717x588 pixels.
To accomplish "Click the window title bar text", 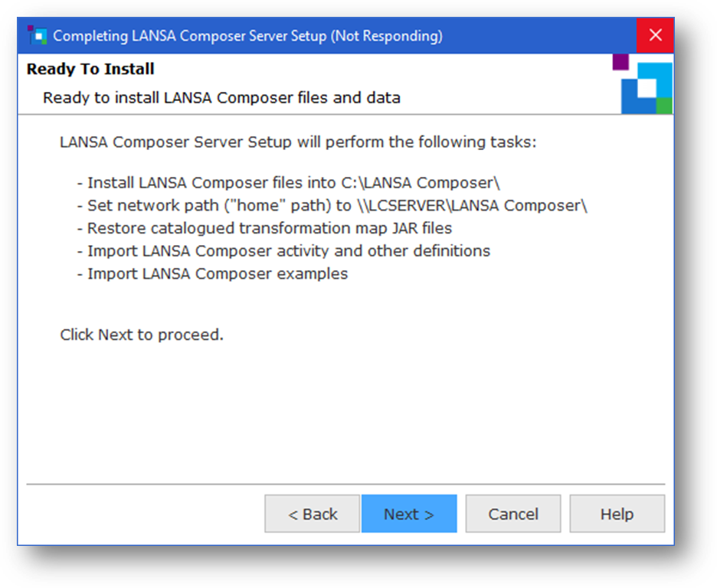I will [247, 36].
